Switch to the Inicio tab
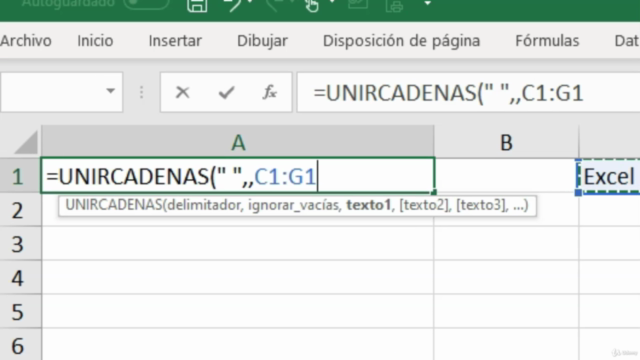The width and height of the screenshot is (640, 360). click(x=95, y=41)
